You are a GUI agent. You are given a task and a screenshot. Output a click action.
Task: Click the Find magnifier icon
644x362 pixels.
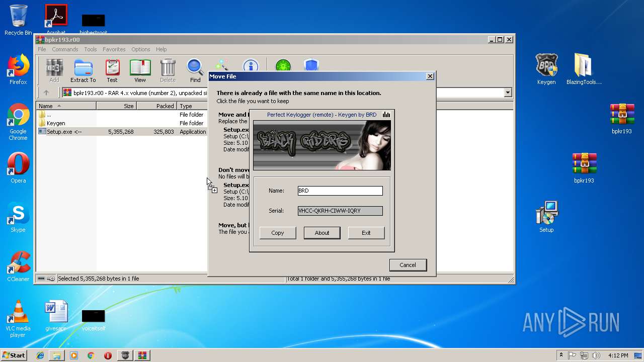click(195, 71)
